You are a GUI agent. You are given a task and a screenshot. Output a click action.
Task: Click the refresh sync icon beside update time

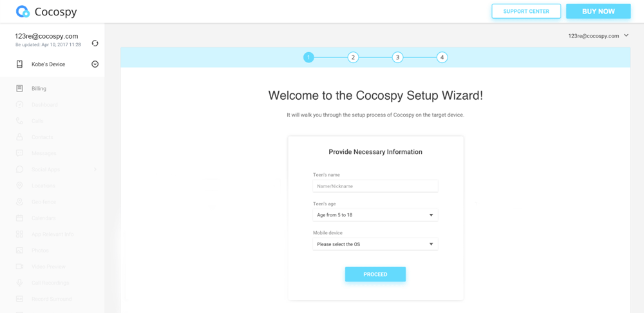[95, 43]
